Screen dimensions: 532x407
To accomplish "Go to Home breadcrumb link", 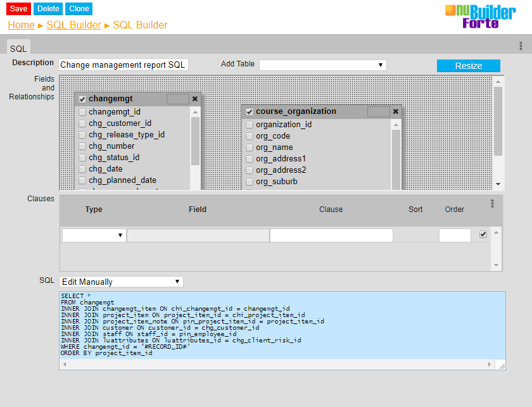I will click(x=21, y=25).
